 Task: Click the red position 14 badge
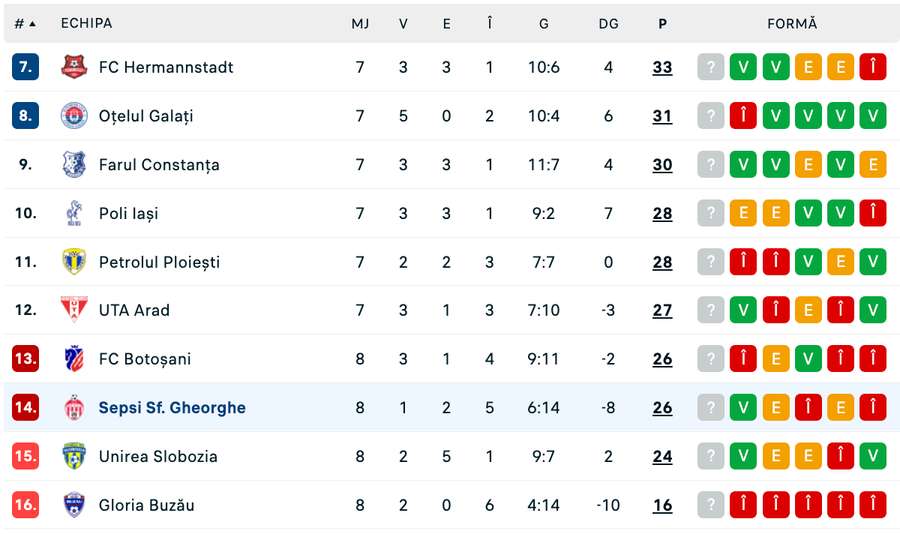(x=25, y=407)
